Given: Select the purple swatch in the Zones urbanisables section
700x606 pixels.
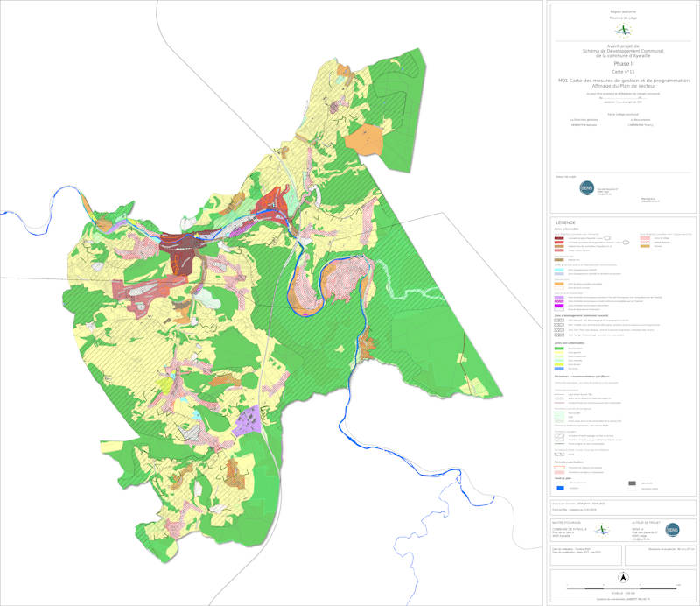Looking at the screenshot, I should click(x=558, y=299).
